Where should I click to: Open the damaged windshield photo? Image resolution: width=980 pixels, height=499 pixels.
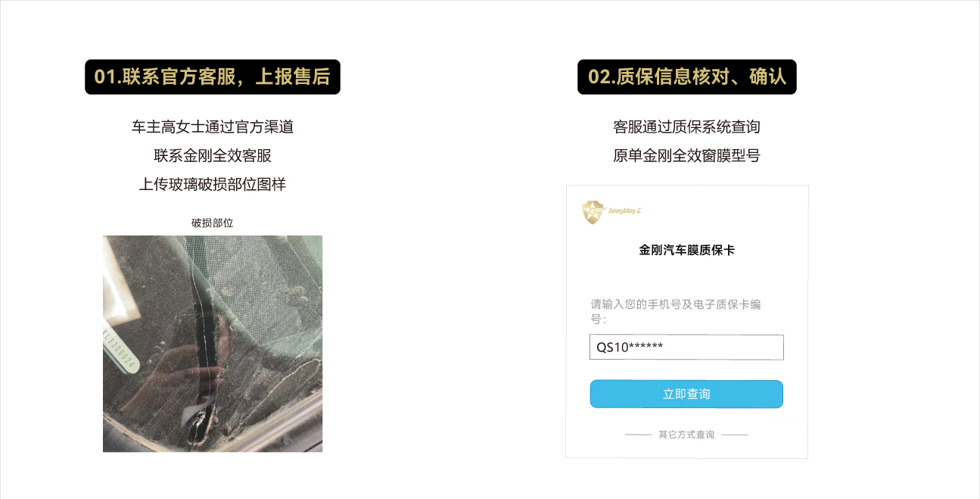coord(213,344)
